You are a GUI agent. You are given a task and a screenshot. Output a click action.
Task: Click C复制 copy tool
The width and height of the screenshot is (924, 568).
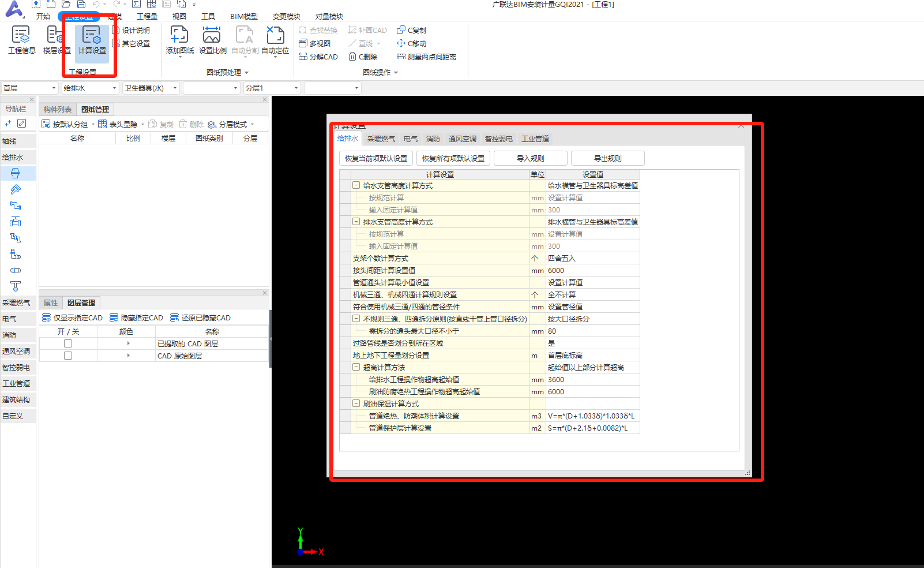coord(411,30)
